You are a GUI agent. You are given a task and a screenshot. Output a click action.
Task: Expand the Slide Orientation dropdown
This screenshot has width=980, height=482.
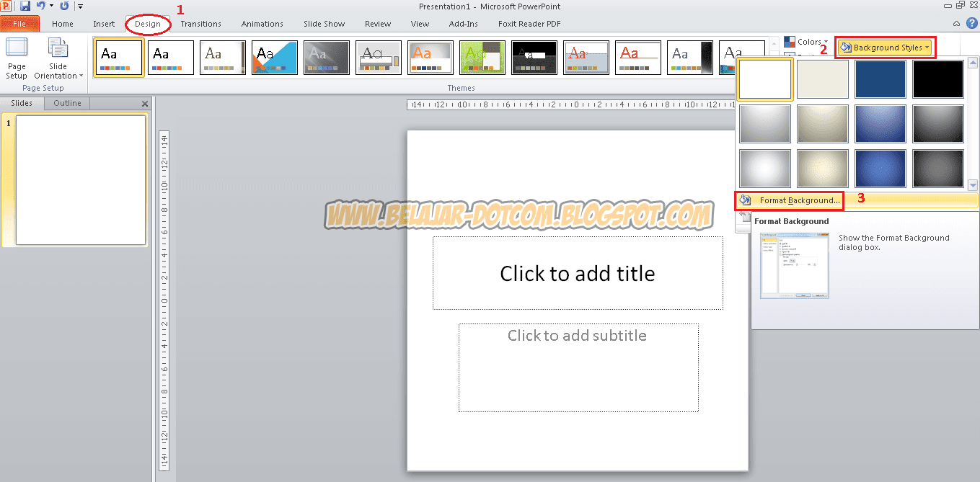(58, 59)
